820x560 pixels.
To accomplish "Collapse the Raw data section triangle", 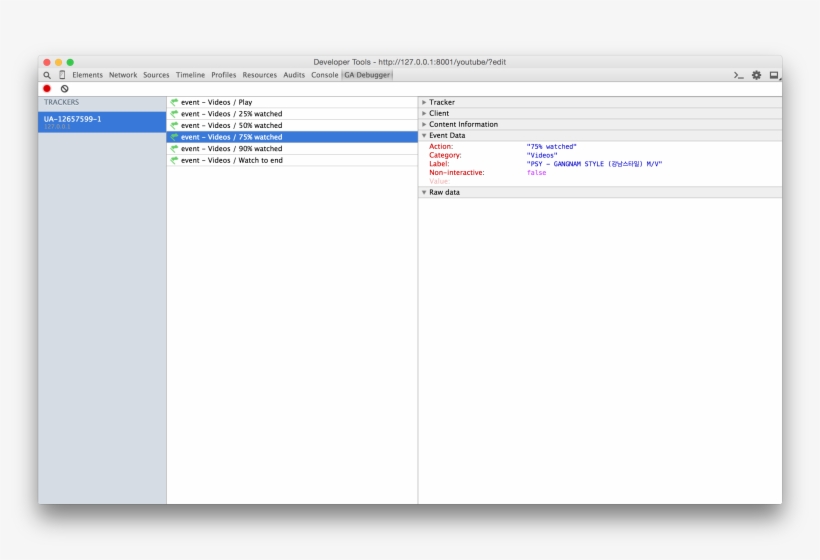I will pyautogui.click(x=424, y=192).
